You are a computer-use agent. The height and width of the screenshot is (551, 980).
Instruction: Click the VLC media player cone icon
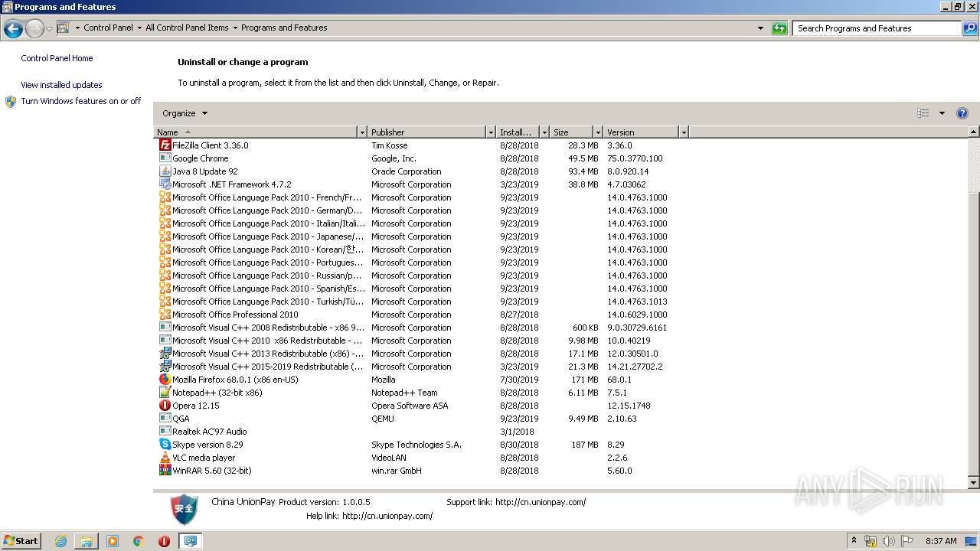tap(165, 457)
